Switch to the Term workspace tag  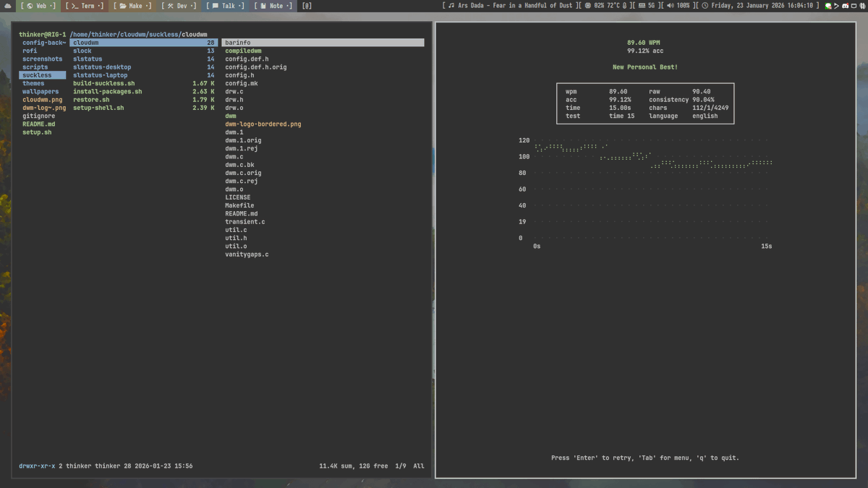click(86, 6)
